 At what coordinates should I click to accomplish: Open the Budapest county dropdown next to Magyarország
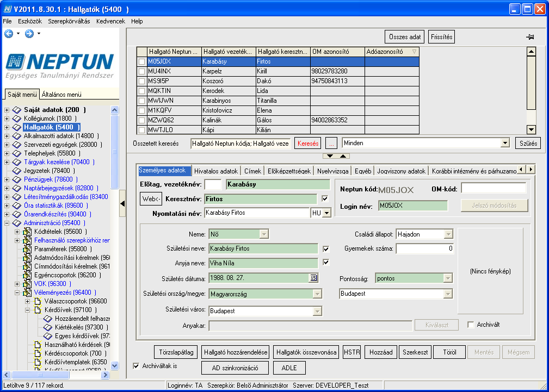pyautogui.click(x=448, y=294)
